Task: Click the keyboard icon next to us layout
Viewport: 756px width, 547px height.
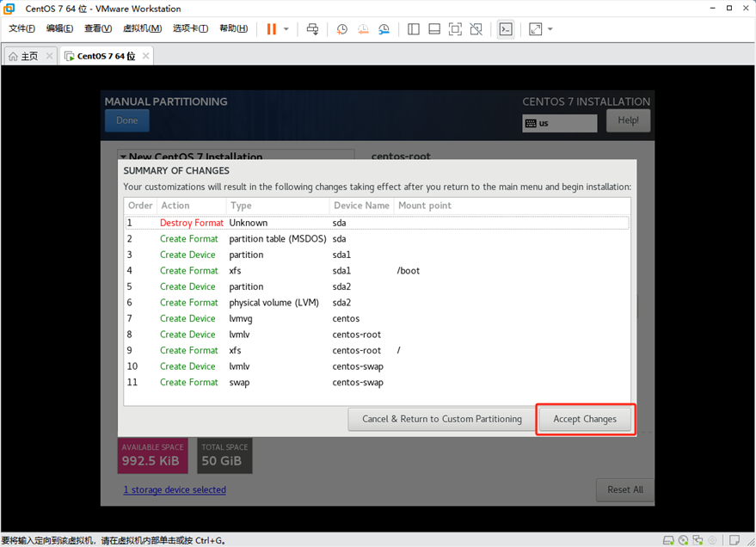Action: coord(531,123)
